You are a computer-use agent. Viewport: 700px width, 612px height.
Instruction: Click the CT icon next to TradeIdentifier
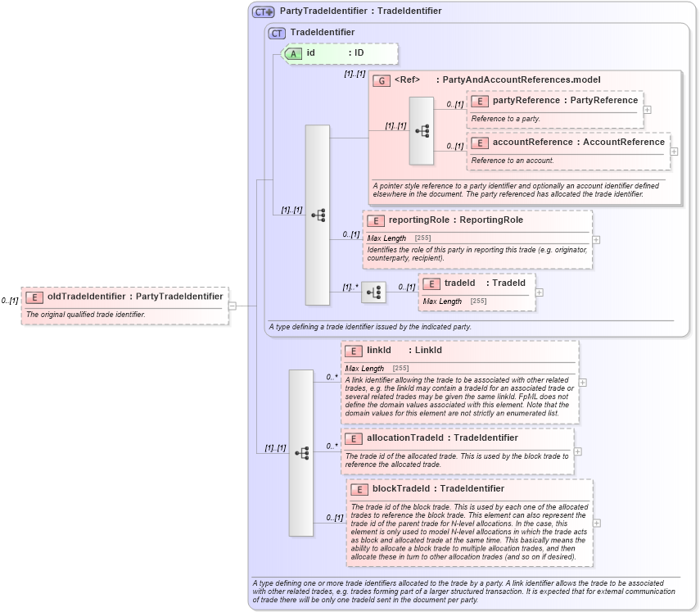(x=277, y=34)
